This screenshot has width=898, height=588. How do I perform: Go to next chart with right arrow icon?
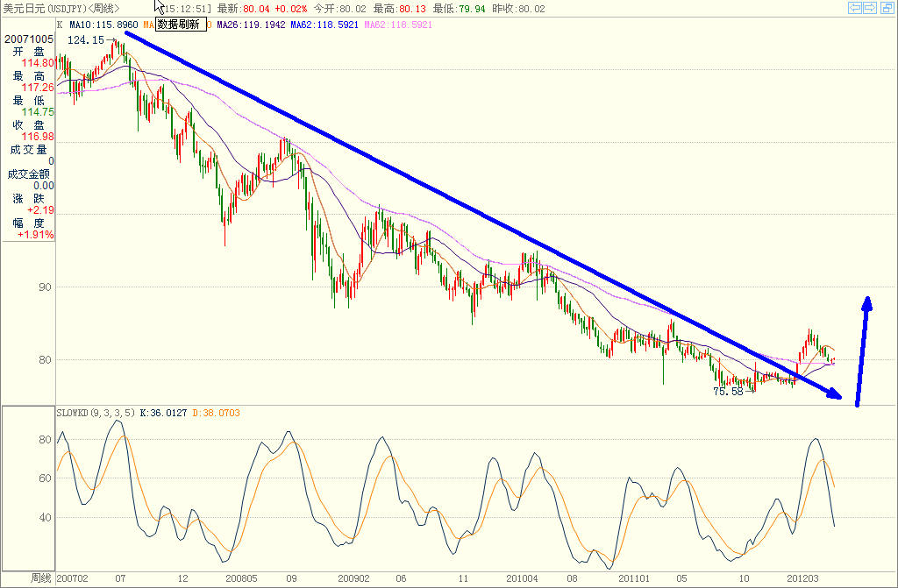click(x=869, y=7)
